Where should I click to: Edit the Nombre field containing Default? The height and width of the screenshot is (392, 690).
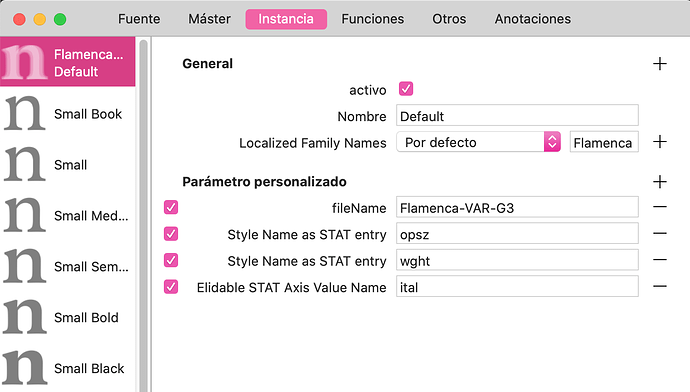(x=517, y=116)
